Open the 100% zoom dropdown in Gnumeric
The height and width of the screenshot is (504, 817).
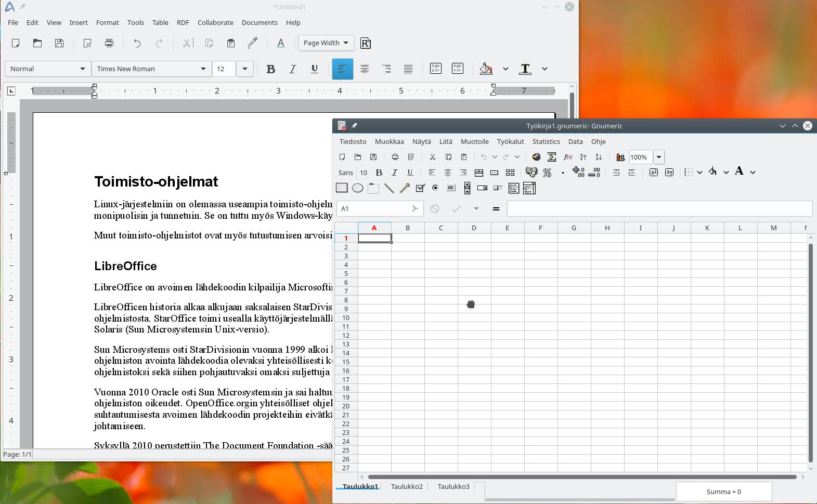click(659, 157)
